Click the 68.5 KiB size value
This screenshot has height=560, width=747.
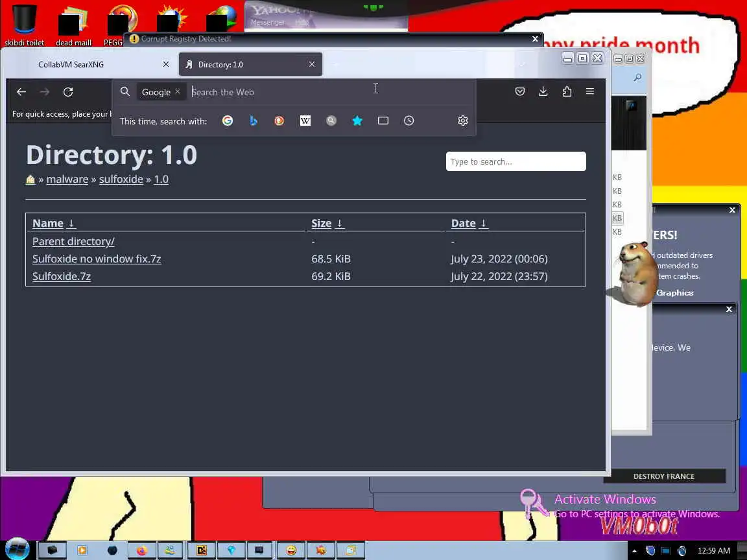(x=331, y=259)
